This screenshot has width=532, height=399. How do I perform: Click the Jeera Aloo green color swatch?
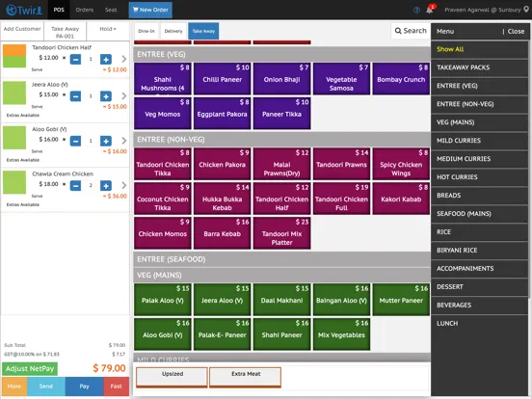(x=14, y=93)
